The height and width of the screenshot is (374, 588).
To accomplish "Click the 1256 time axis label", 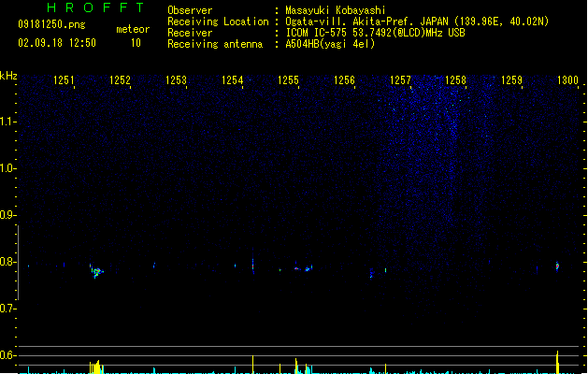I will [x=344, y=80].
